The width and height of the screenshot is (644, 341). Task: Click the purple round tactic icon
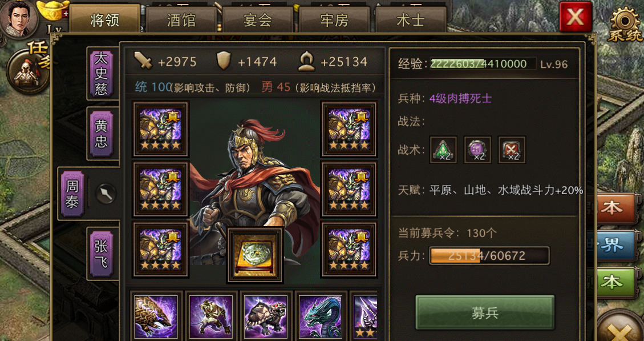point(477,150)
